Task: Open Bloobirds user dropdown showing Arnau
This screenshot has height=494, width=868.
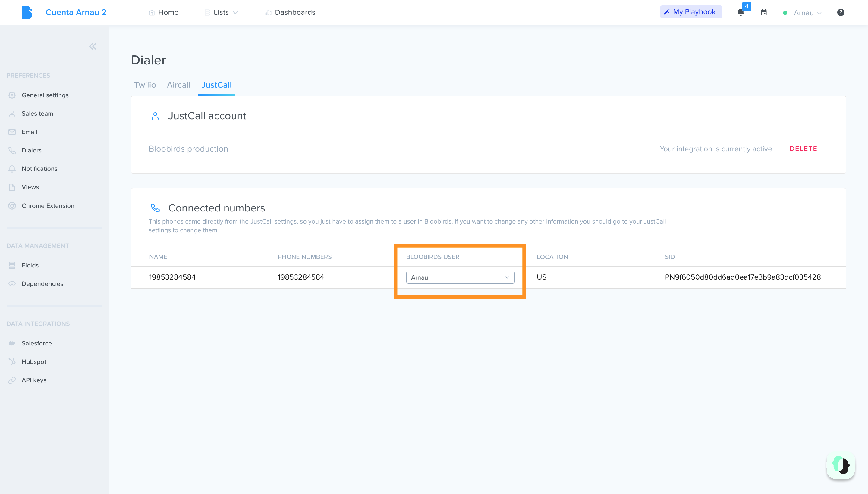Action: point(460,277)
